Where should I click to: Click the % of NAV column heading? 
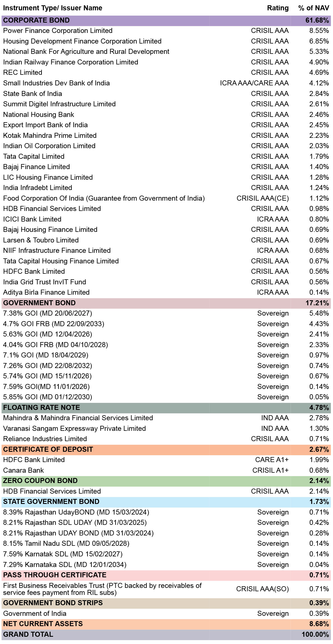313,8
